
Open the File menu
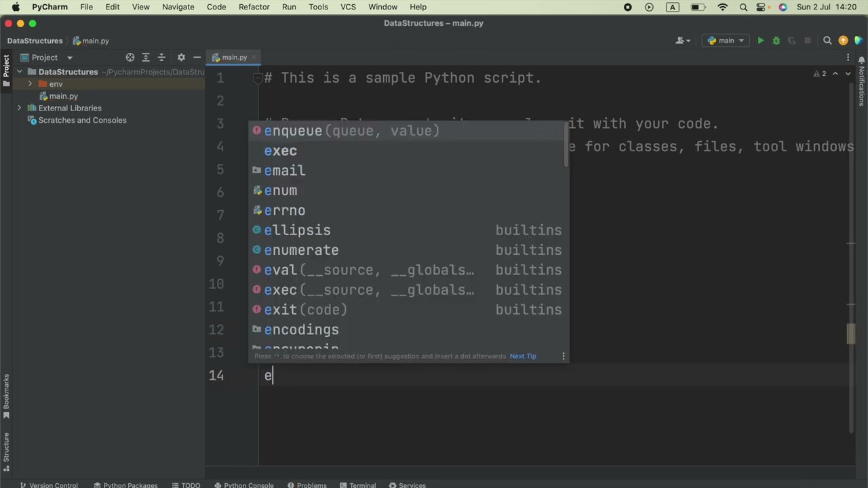click(x=86, y=7)
